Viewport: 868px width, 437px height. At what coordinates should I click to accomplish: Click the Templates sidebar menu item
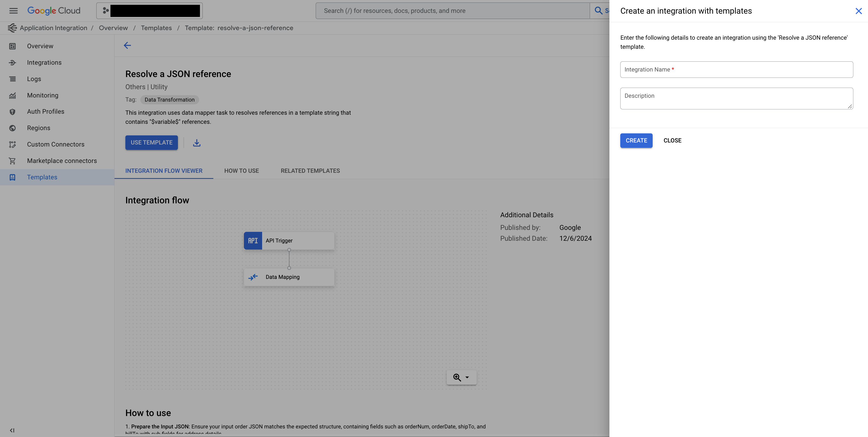[x=42, y=177]
